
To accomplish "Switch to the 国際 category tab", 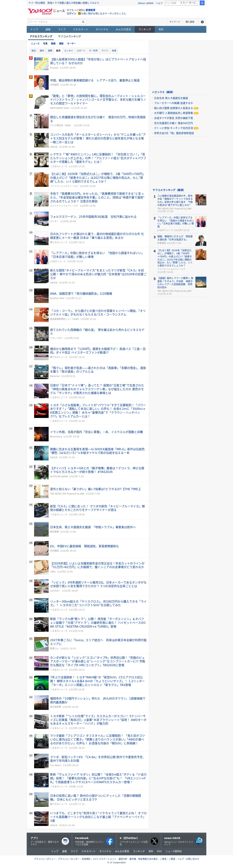I will [50, 51].
